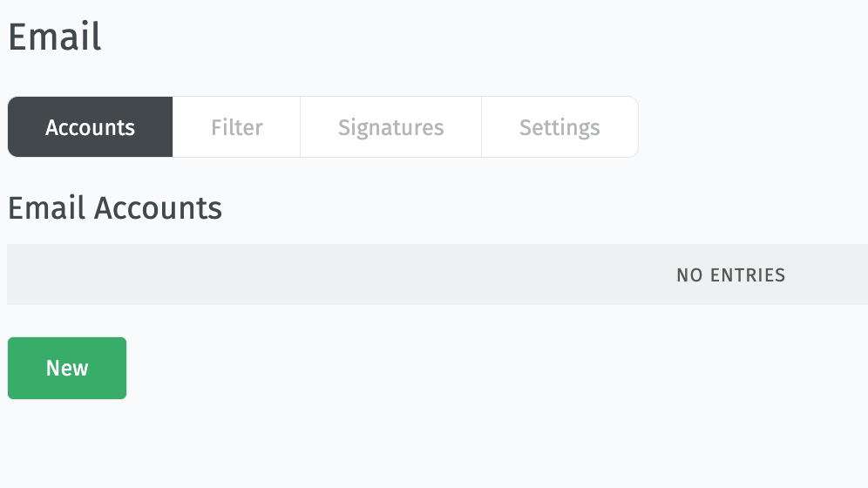The height and width of the screenshot is (488, 868).
Task: Click the Email page title
Action: (x=55, y=37)
